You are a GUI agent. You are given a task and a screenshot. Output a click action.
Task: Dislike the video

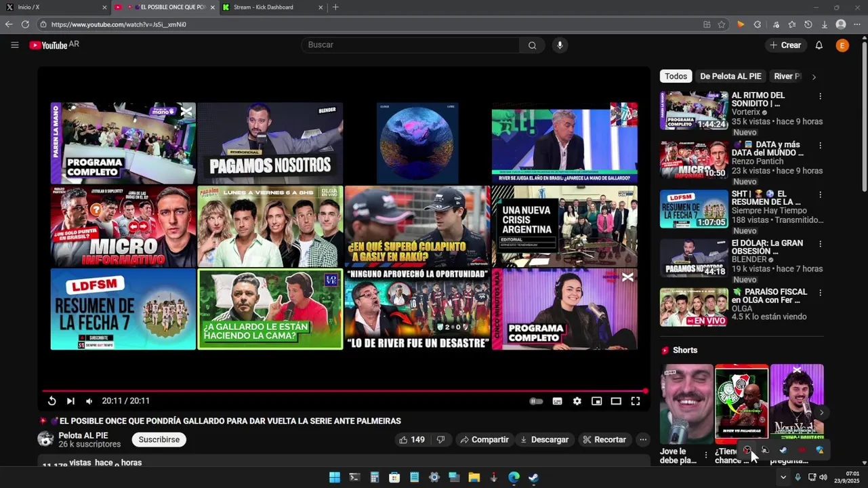(x=440, y=439)
